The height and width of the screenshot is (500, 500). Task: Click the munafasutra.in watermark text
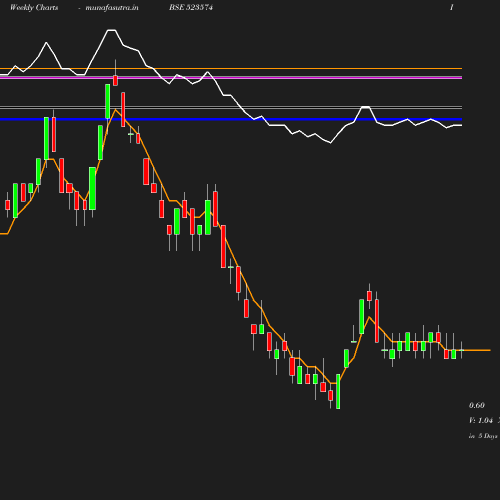112,7
